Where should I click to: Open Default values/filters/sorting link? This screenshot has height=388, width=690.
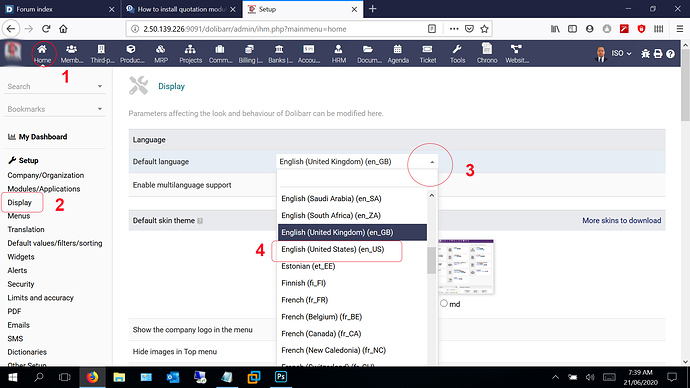click(x=55, y=243)
